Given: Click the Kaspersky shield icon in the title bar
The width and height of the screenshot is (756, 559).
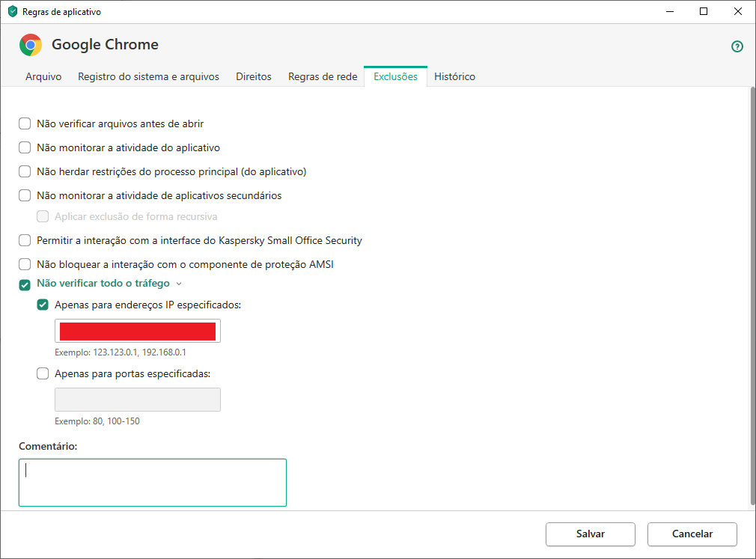Looking at the screenshot, I should pyautogui.click(x=13, y=11).
